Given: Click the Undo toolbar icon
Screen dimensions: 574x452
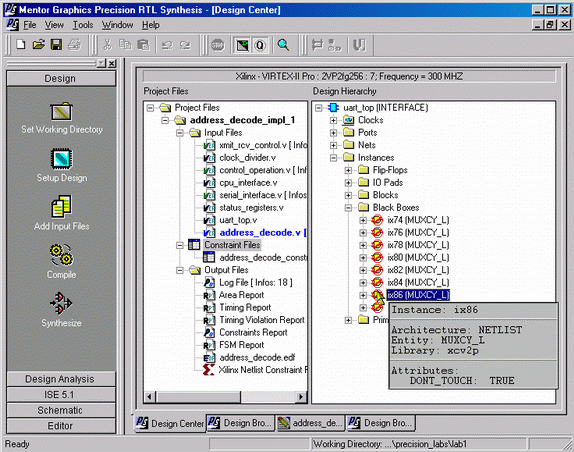Looking at the screenshot, I should 167,45.
